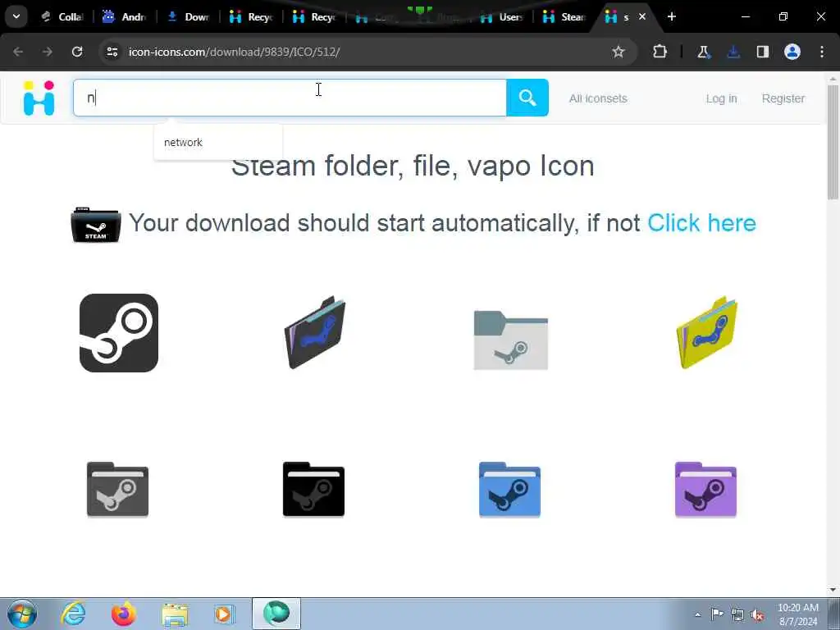Open the Action Center flag icon
This screenshot has width=840, height=630.
tap(717, 614)
